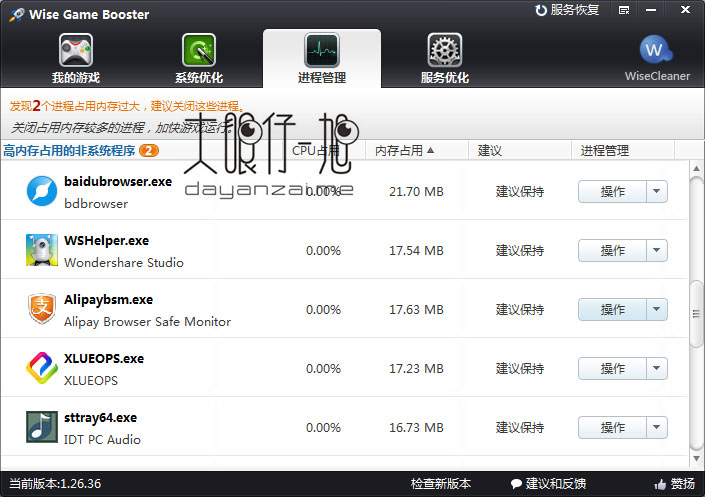Click the WSHelper.exe robot icon

42,250
